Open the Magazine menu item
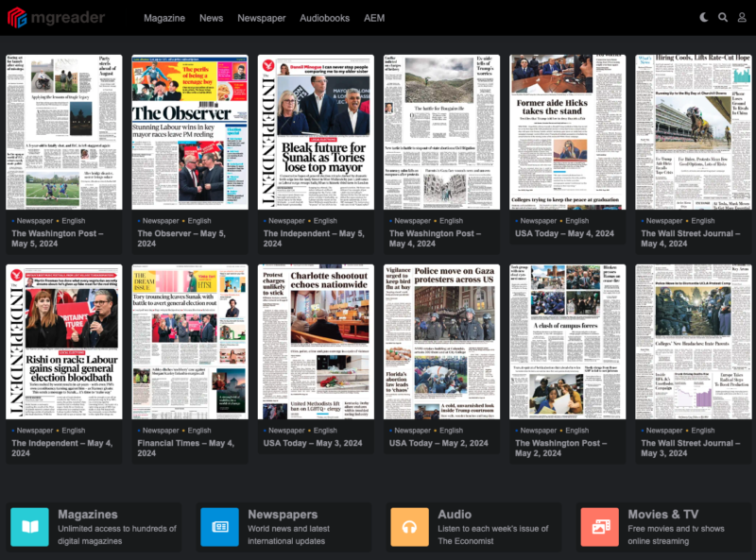The image size is (756, 560). click(x=164, y=18)
